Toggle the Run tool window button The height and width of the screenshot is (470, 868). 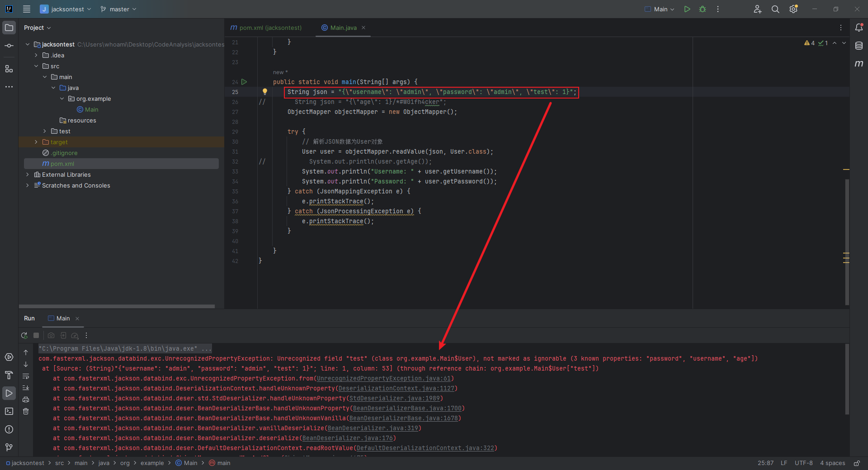9,393
